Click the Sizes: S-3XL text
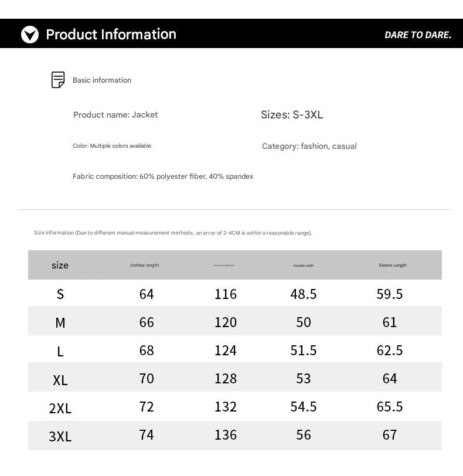The height and width of the screenshot is (476, 463). click(x=292, y=115)
